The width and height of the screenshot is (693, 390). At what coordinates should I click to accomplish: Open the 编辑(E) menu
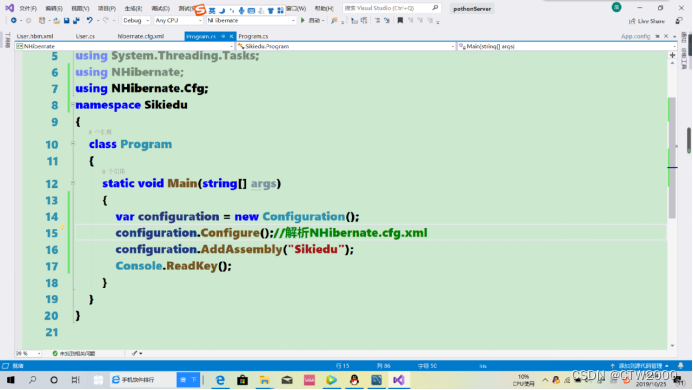click(x=54, y=8)
